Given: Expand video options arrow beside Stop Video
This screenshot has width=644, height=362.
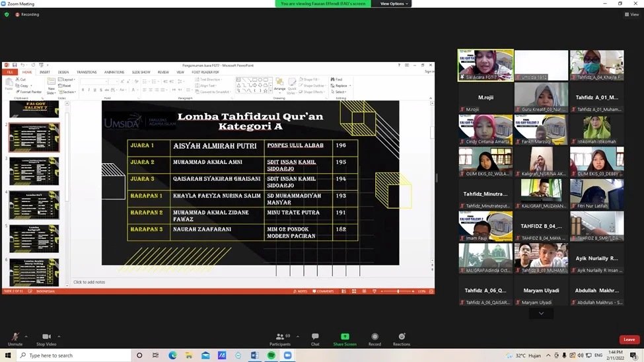Looking at the screenshot, I should (59, 336).
